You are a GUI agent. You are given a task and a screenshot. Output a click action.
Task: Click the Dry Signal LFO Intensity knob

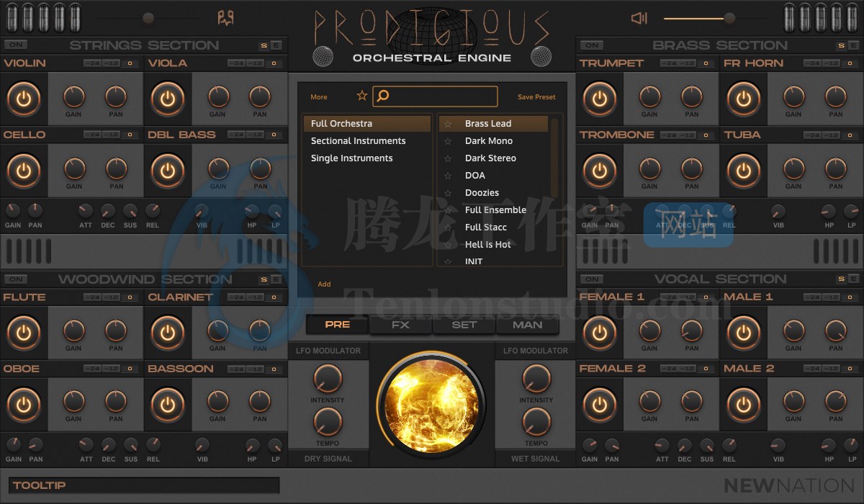pyautogui.click(x=328, y=379)
